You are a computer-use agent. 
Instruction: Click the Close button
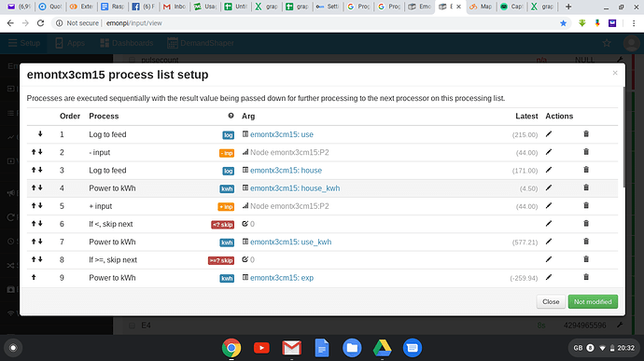[x=551, y=302]
